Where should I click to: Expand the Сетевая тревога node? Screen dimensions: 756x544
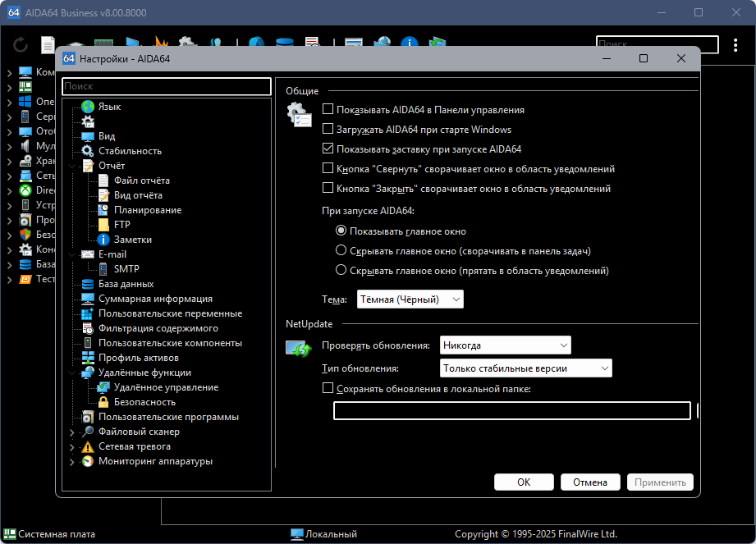coord(72,447)
